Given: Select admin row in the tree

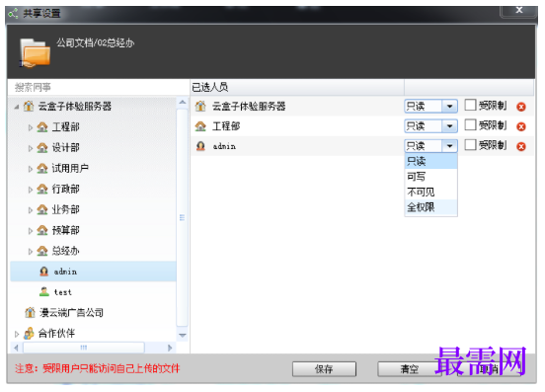Looking at the screenshot, I should pos(93,272).
